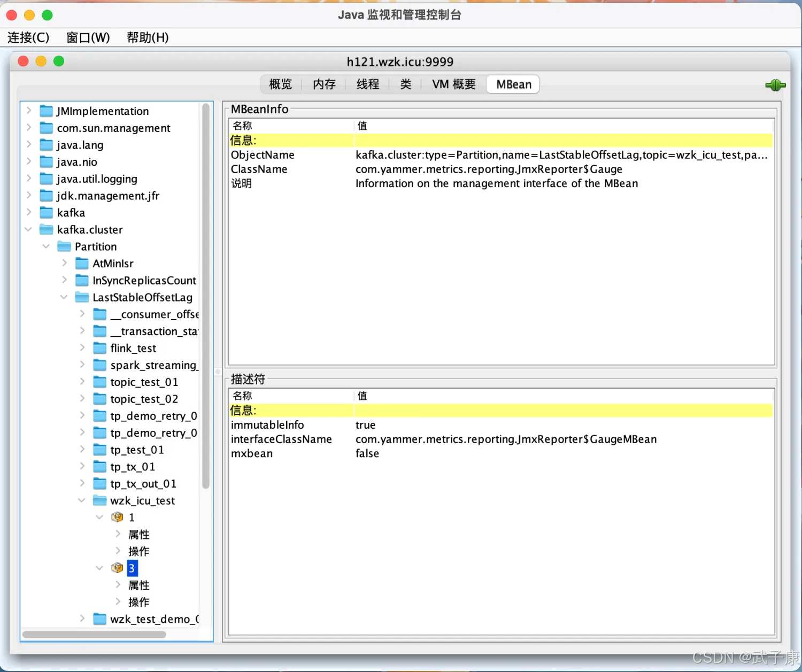Viewport: 802px width, 672px height.
Task: Click the wzk_icu_test folder icon
Action: [100, 501]
